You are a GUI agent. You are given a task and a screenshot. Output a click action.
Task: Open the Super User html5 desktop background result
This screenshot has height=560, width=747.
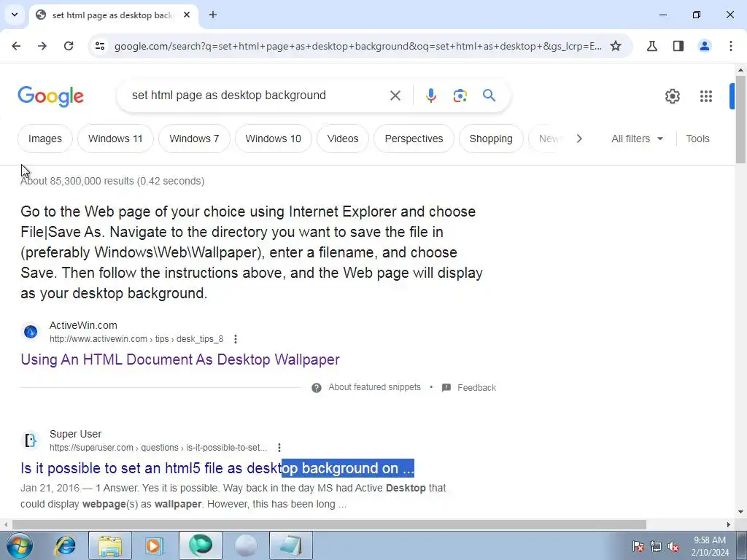point(217,468)
